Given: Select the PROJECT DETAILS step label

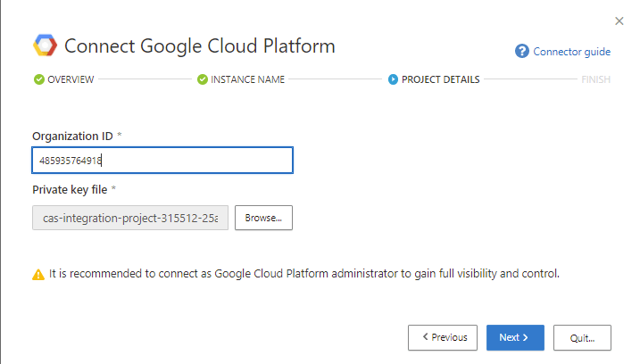Looking at the screenshot, I should click(x=440, y=79).
